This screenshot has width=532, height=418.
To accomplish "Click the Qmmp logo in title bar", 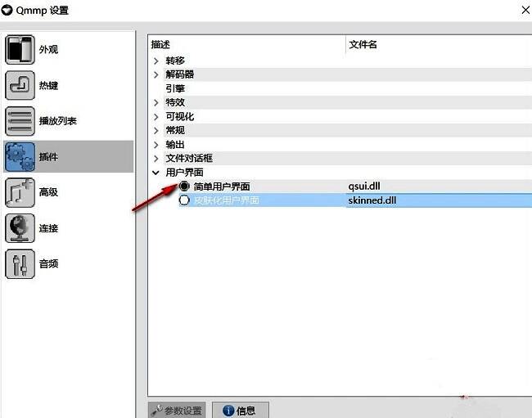I will click(x=7, y=11).
